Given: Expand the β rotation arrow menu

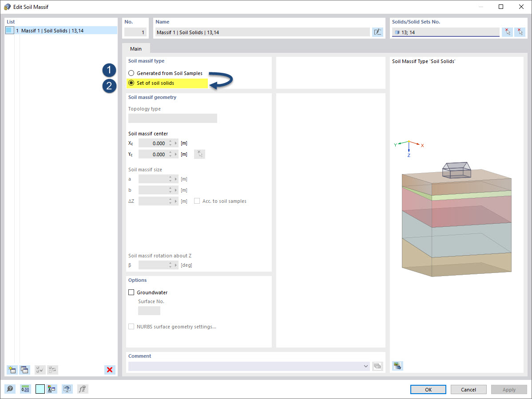Looking at the screenshot, I should tap(176, 265).
